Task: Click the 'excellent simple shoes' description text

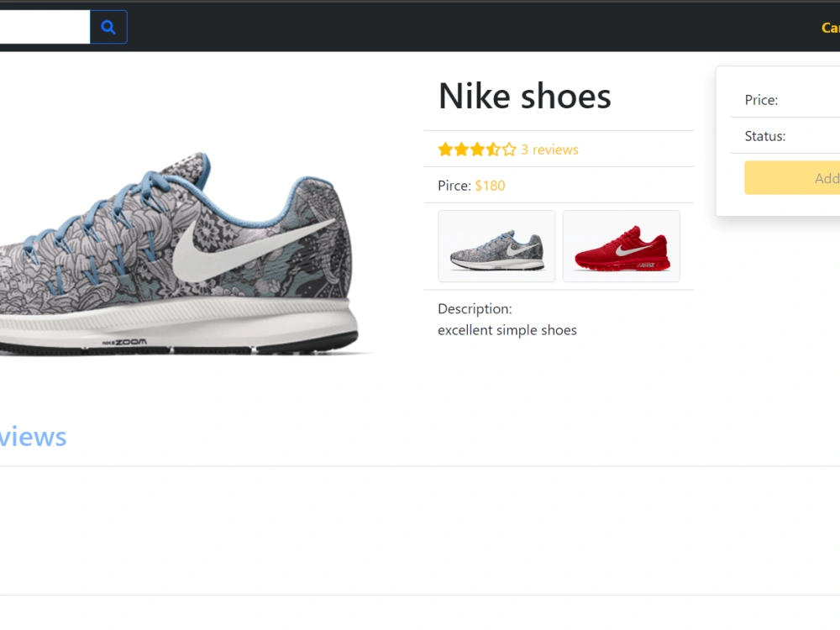Action: (507, 330)
